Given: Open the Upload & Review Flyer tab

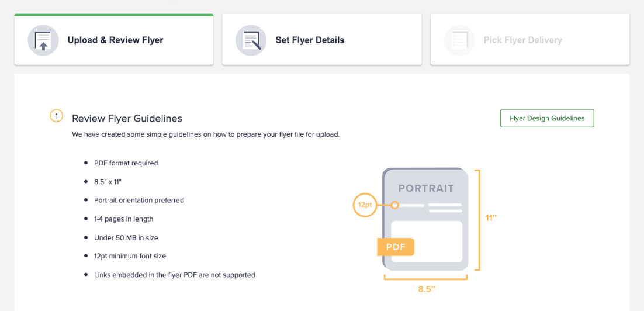Looking at the screenshot, I should click(114, 39).
